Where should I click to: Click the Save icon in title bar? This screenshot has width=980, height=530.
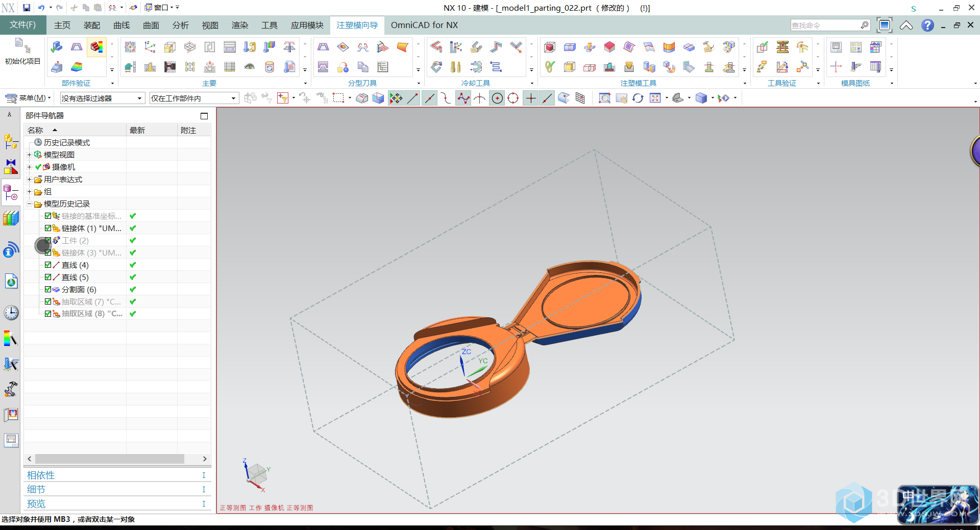(x=27, y=8)
